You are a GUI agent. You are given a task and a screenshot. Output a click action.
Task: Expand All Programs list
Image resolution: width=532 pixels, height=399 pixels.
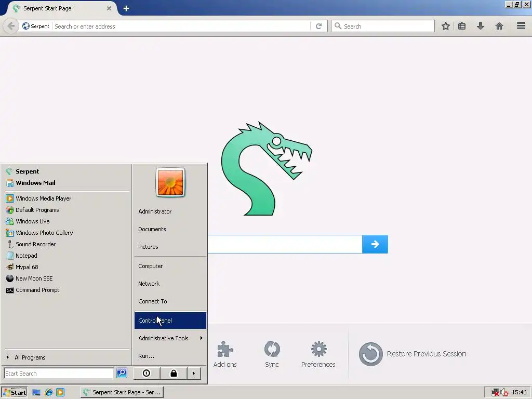tap(66, 357)
